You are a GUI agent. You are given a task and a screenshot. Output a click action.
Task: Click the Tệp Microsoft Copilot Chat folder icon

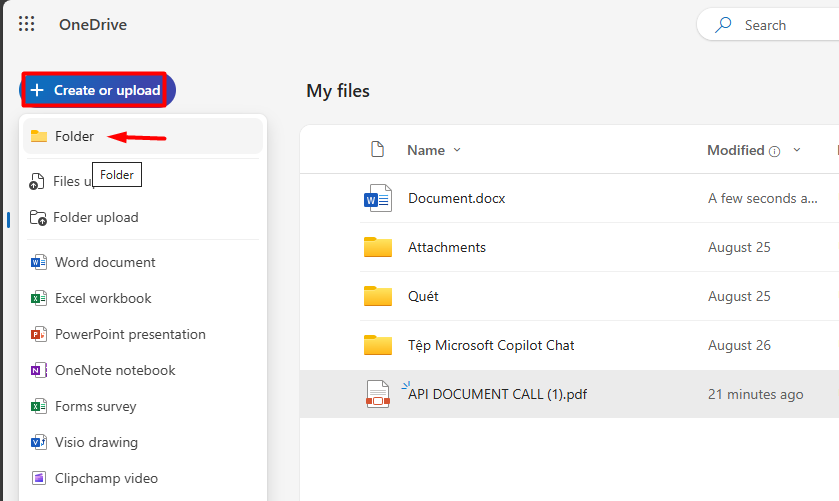pyautogui.click(x=377, y=345)
